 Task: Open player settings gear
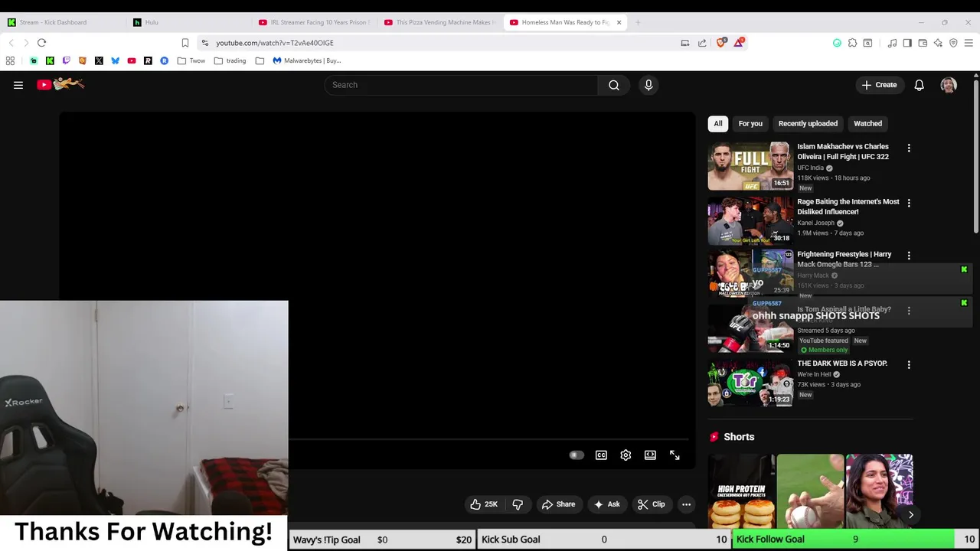(626, 455)
